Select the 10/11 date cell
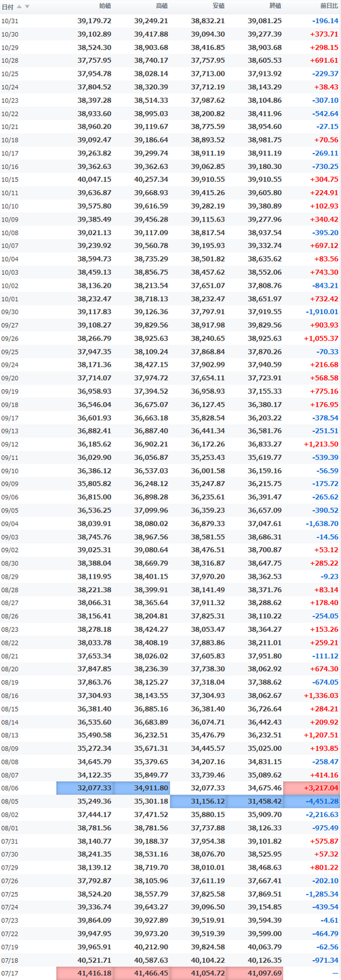341x980 pixels. click(10, 193)
